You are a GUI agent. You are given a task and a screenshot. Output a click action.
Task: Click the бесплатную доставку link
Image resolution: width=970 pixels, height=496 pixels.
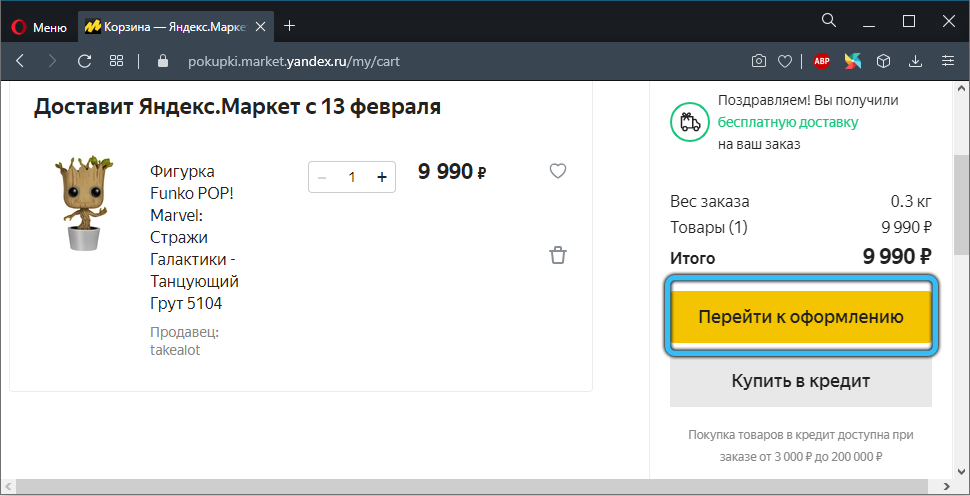tap(788, 122)
